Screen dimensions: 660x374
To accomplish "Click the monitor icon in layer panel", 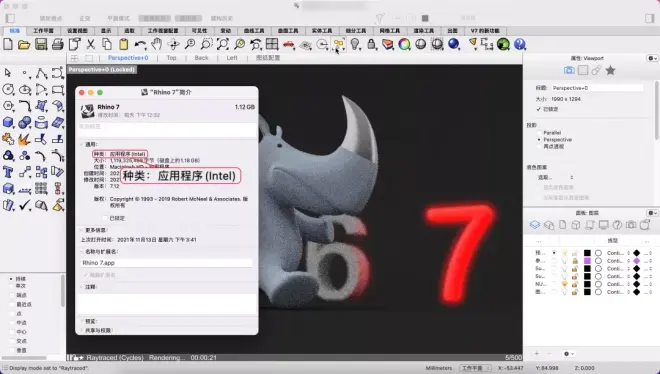I will (x=604, y=225).
